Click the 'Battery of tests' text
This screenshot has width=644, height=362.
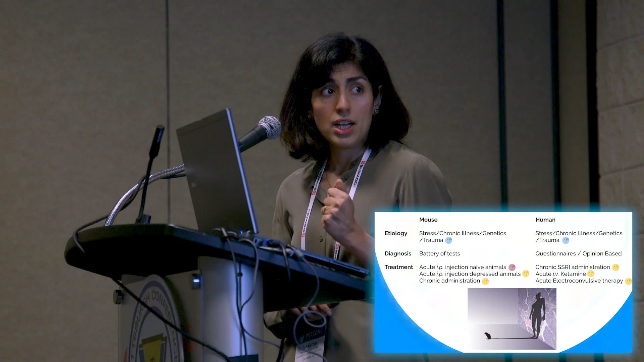click(439, 253)
